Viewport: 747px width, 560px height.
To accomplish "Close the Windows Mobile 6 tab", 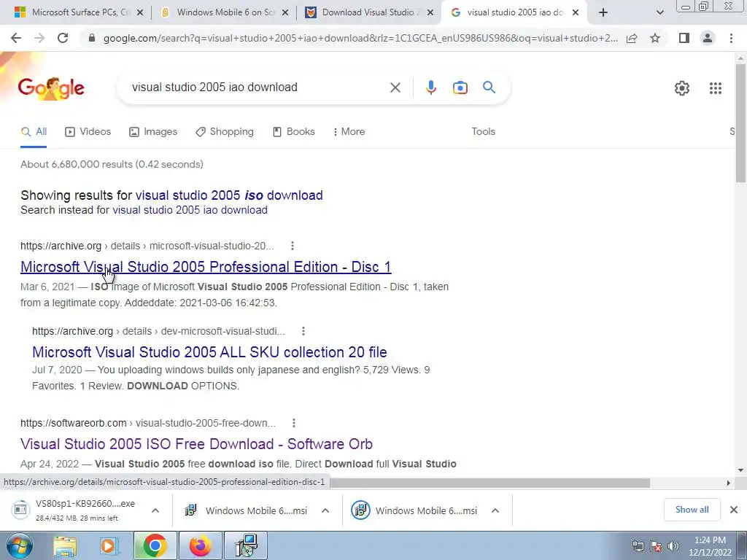I will coord(285,13).
